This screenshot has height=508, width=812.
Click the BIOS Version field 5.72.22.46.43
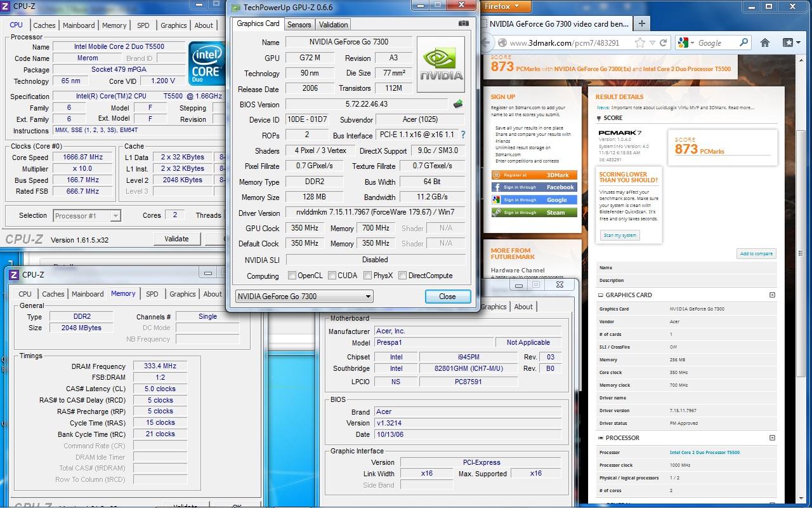[x=368, y=104]
